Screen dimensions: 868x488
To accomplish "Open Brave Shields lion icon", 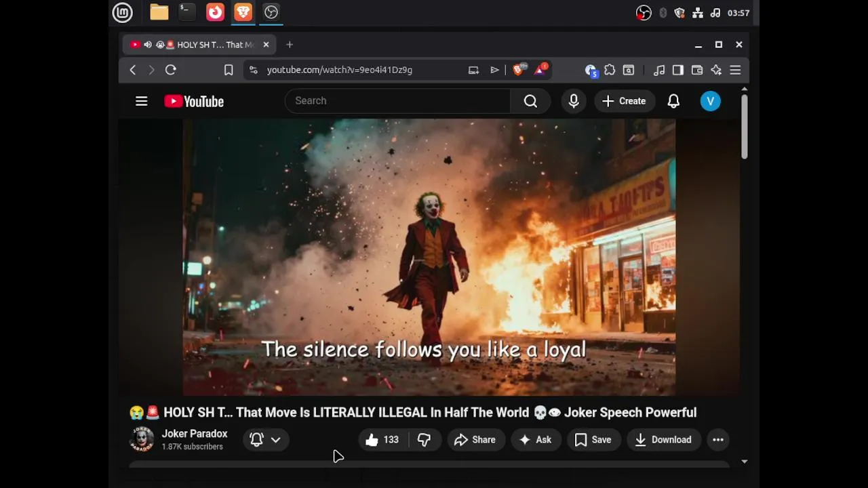I will coord(519,69).
